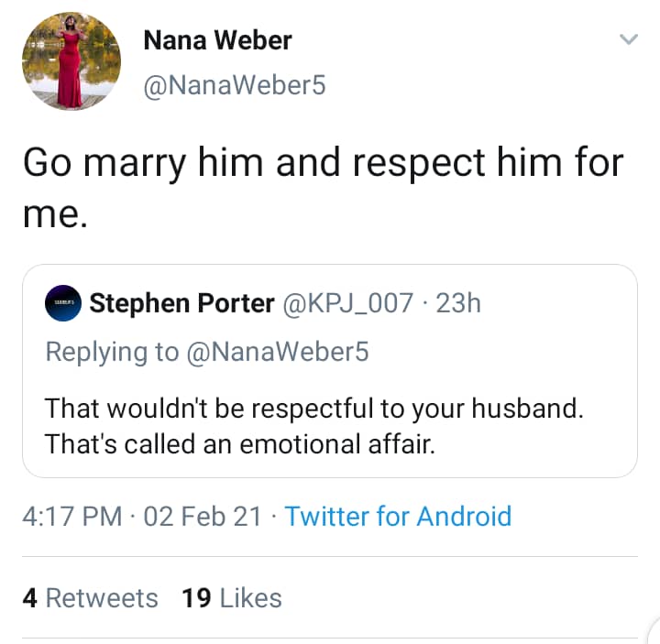View the 4 Retweets list
Image resolution: width=660 pixels, height=644 pixels.
pos(90,598)
